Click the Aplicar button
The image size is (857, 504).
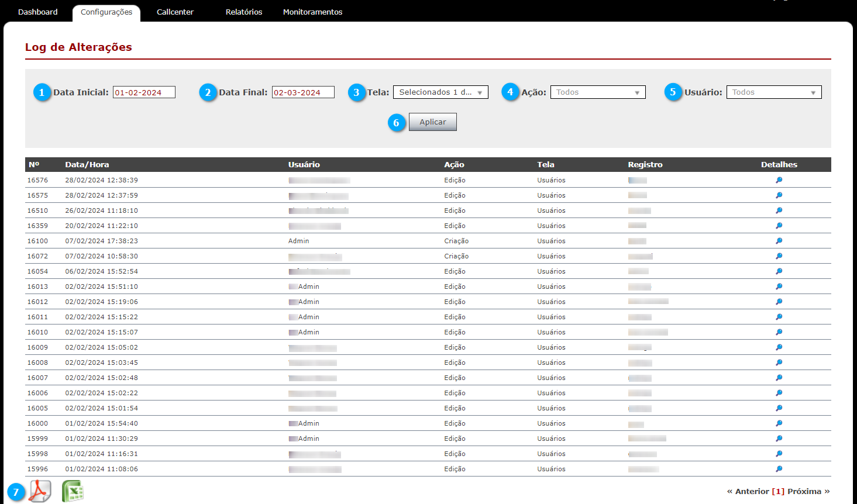click(x=433, y=122)
